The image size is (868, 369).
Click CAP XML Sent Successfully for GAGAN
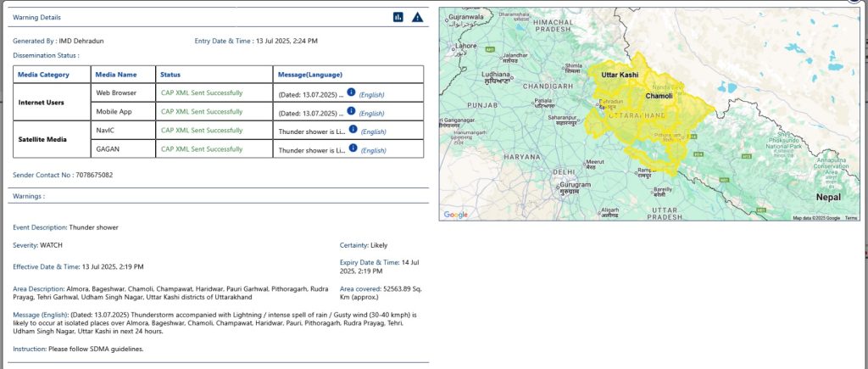202,149
